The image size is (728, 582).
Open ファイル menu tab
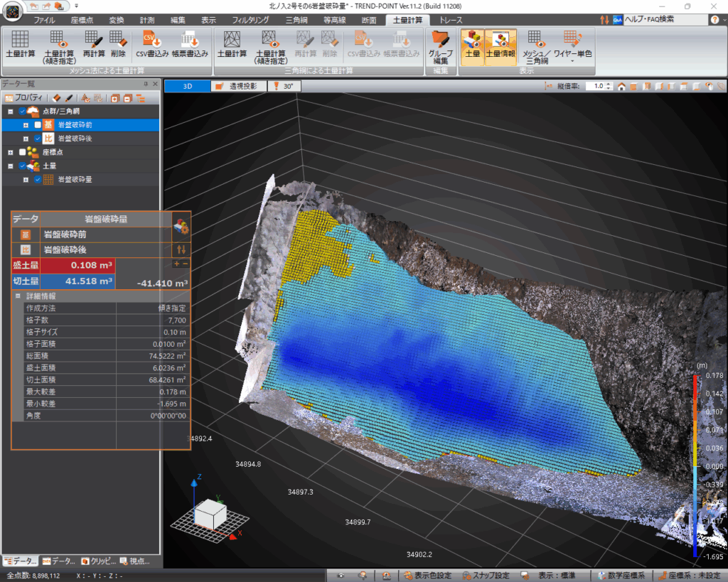click(45, 20)
